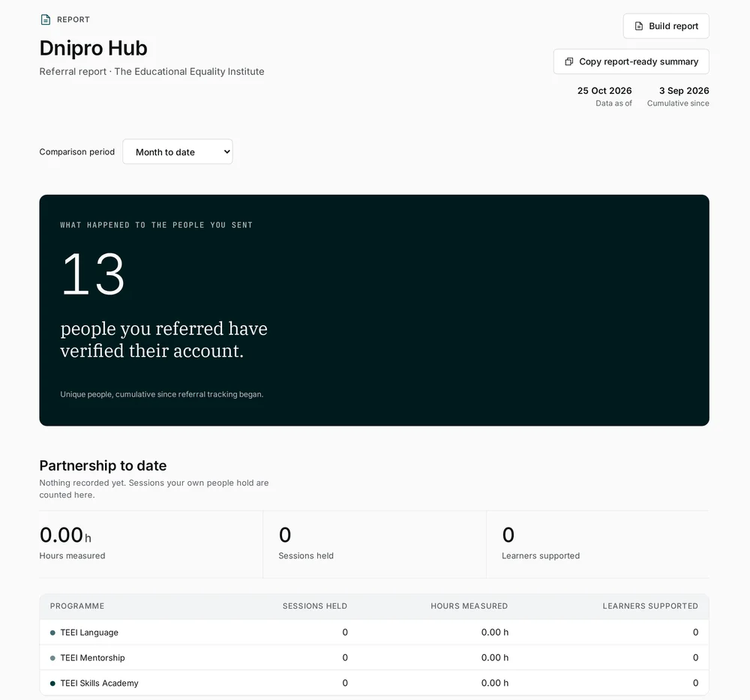Image resolution: width=750 pixels, height=700 pixels.
Task: Click TEEI Mentorship learners supported cell
Action: coord(695,658)
